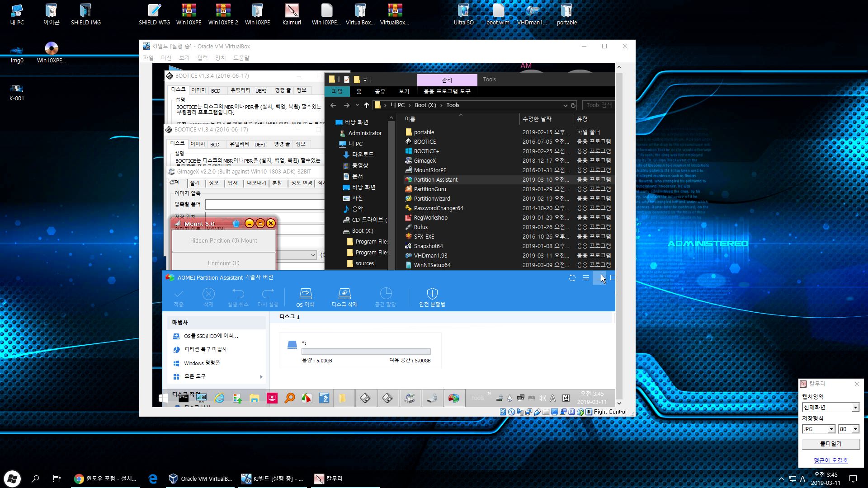The height and width of the screenshot is (488, 868).
Task: Open Task View on host taskbar
Action: (57, 479)
